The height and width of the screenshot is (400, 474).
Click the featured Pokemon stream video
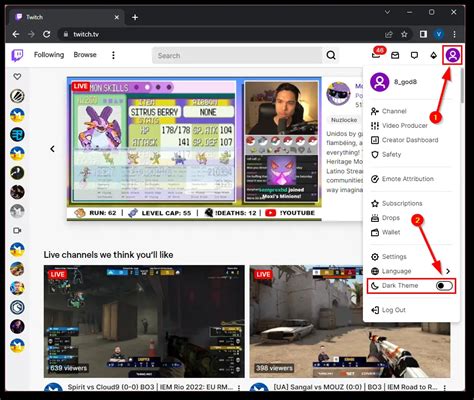pos(194,149)
